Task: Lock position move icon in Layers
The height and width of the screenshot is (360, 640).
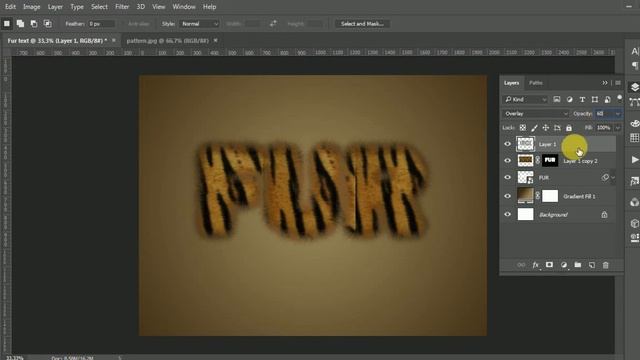Action: point(546,128)
